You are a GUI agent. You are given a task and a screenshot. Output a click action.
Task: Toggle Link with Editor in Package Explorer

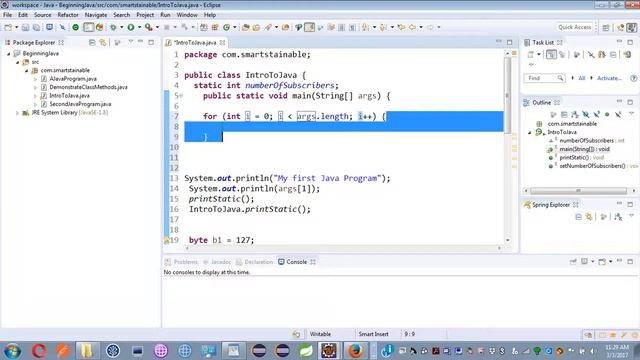click(102, 42)
